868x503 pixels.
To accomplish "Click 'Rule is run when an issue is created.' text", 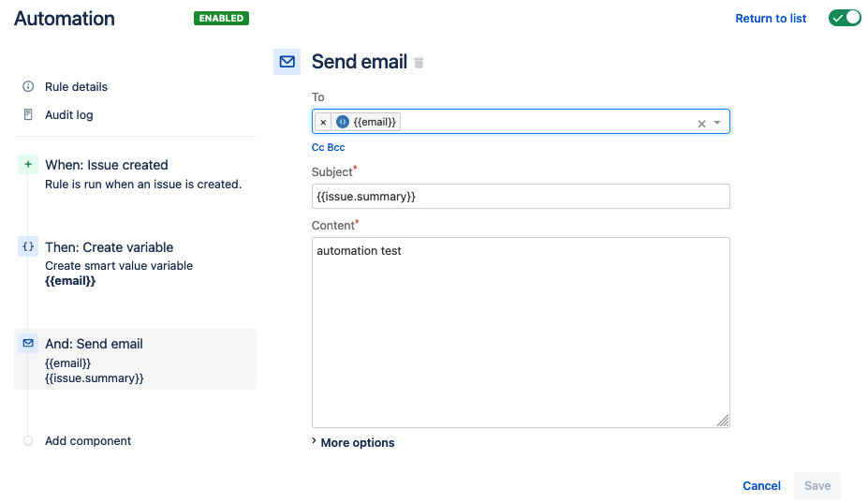I will point(143,185).
